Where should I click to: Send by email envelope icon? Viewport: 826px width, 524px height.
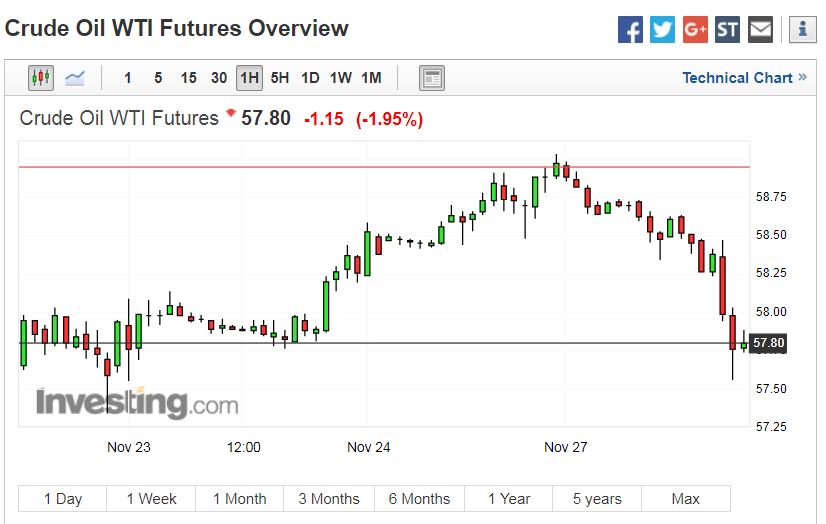point(760,29)
